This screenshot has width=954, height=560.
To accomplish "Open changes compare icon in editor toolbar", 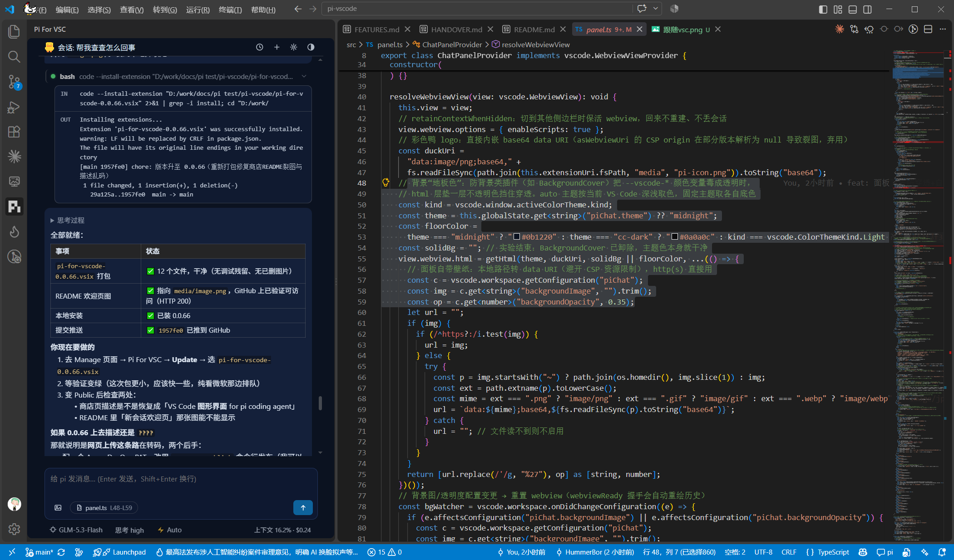I will coord(854,29).
